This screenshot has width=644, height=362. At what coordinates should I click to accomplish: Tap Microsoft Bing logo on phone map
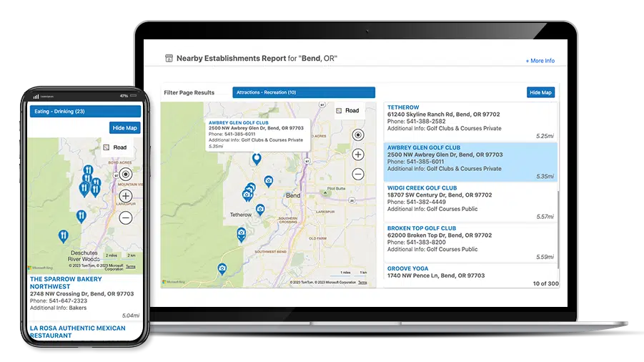click(x=40, y=268)
